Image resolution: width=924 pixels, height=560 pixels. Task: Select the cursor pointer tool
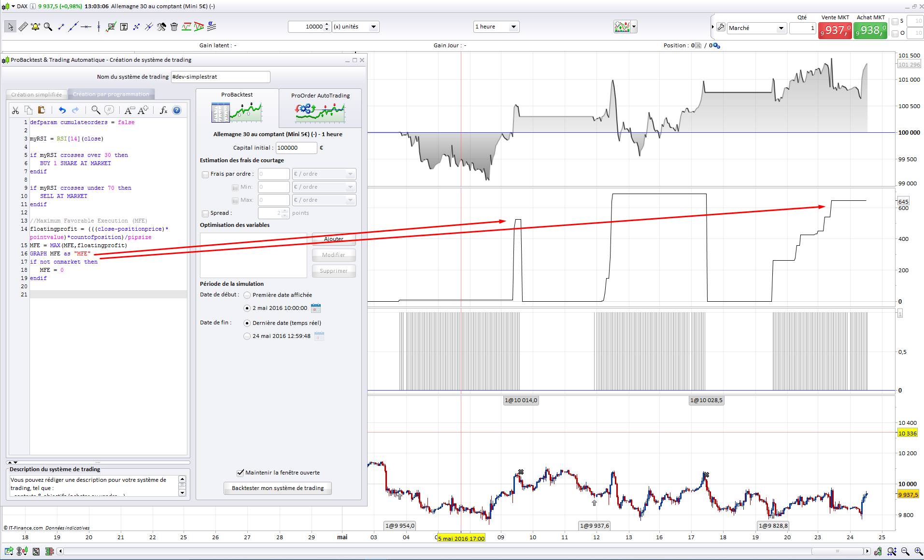(x=10, y=27)
